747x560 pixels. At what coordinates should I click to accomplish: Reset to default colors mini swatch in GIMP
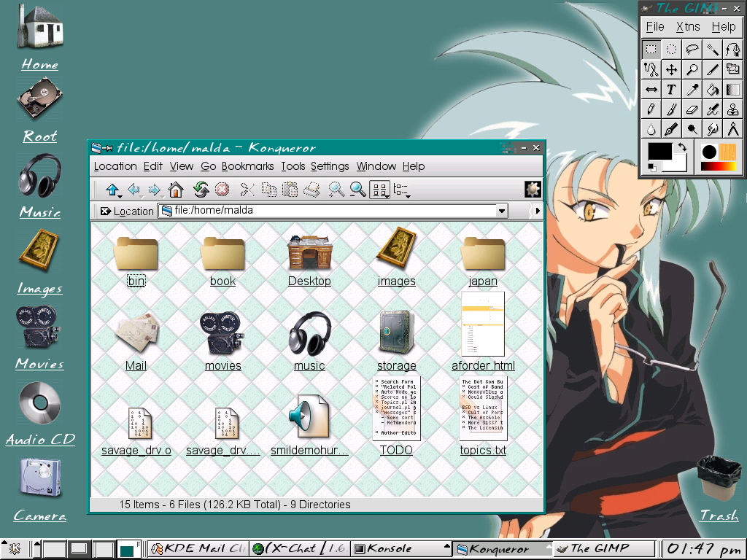pos(651,167)
